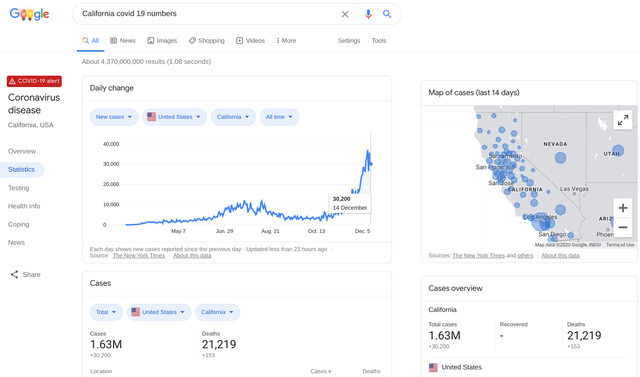Open the Tools search option
This screenshot has width=640, height=377.
click(379, 41)
